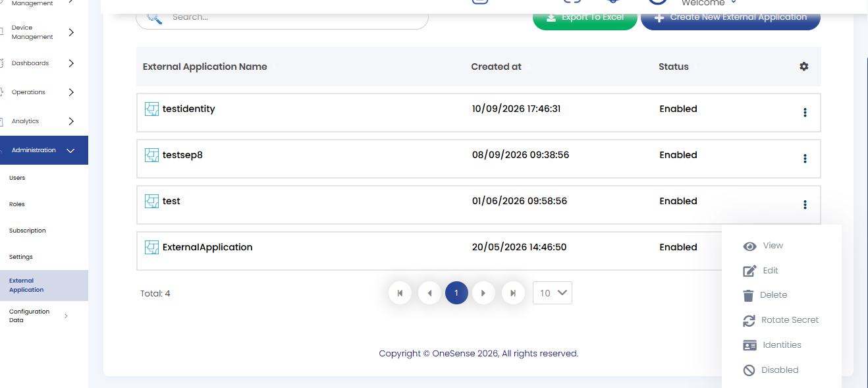Viewport: 868px width, 388px height.
Task: Go to the previous page
Action: tap(429, 293)
